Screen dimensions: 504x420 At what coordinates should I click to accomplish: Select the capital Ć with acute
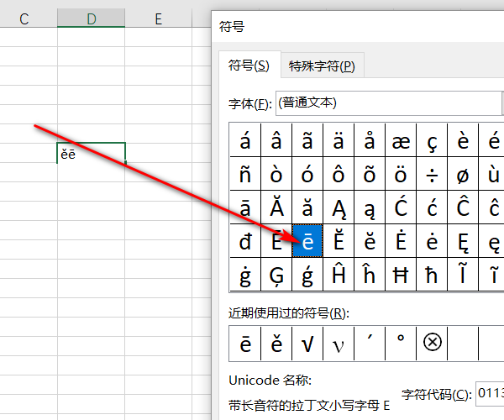pyautogui.click(x=401, y=207)
